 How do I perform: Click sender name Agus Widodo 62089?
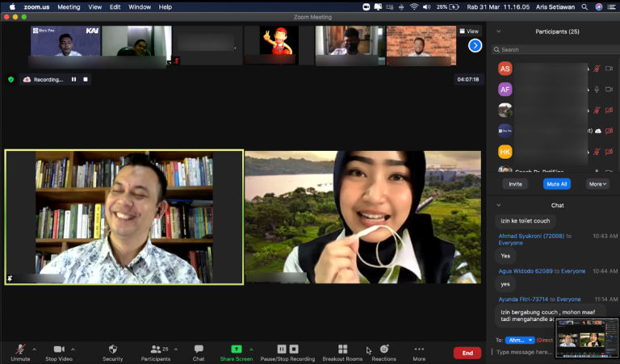526,271
